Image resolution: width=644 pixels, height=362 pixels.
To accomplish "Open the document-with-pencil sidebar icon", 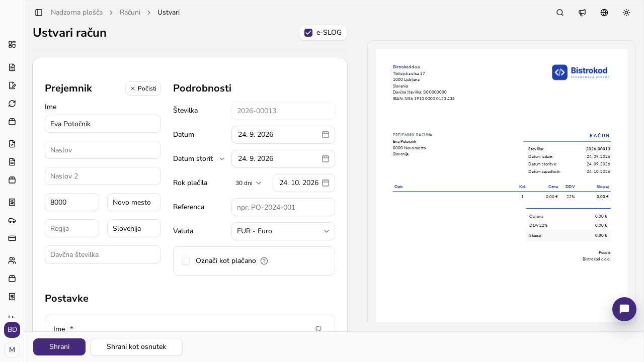I will click(x=12, y=85).
